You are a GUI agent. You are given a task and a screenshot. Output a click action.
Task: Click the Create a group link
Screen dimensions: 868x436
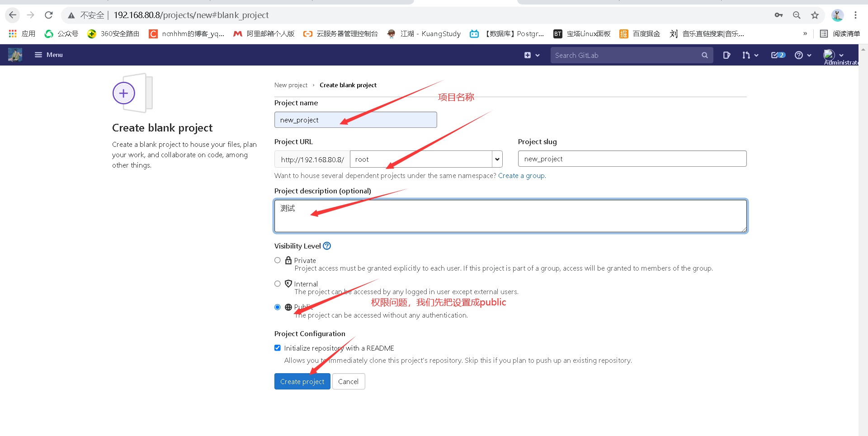coord(521,176)
